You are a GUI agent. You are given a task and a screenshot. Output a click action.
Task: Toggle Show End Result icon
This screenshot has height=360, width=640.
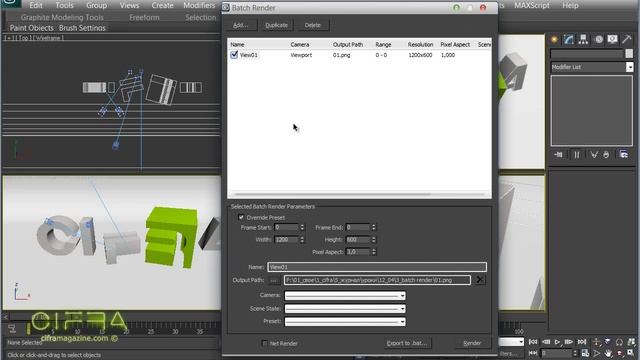[577, 154]
